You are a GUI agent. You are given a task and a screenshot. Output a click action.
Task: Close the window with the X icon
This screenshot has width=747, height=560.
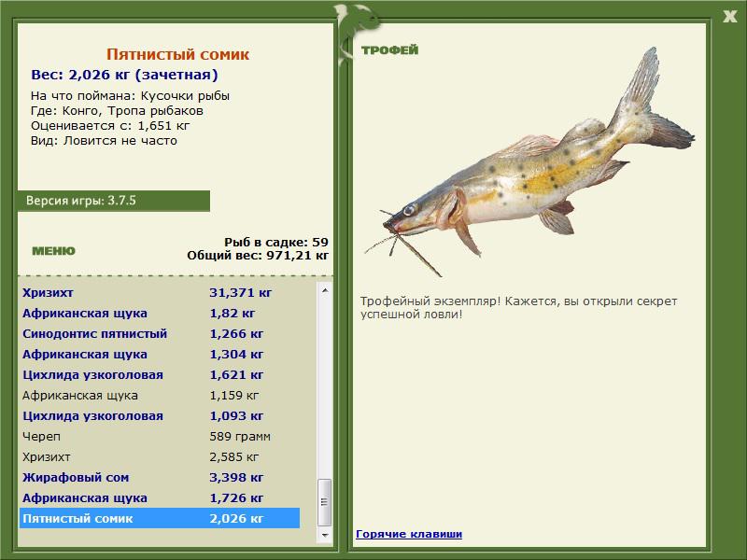(x=729, y=17)
